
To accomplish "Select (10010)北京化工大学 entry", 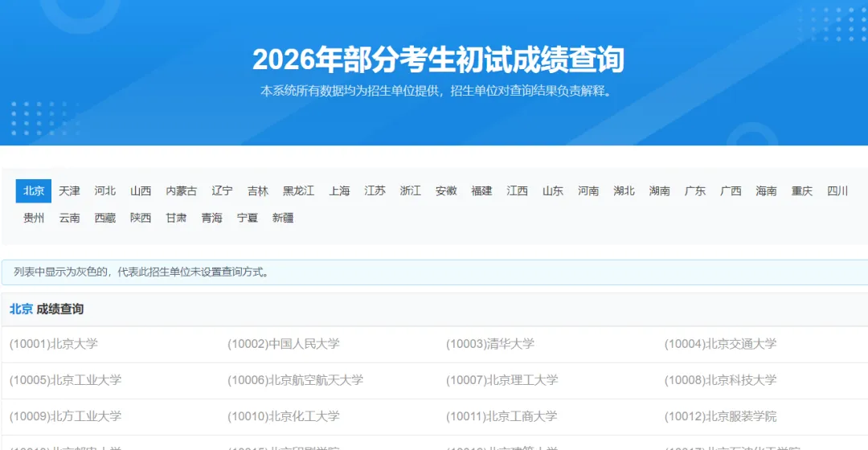I will coord(284,416).
